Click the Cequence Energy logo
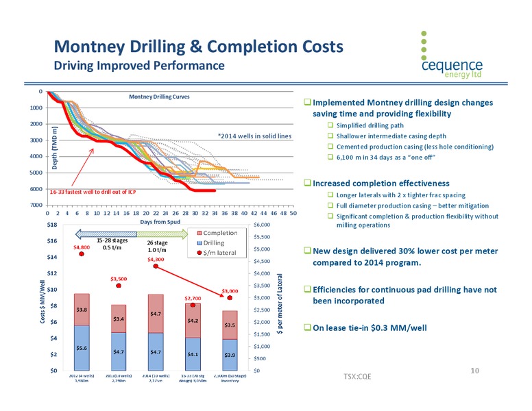 tap(452, 55)
